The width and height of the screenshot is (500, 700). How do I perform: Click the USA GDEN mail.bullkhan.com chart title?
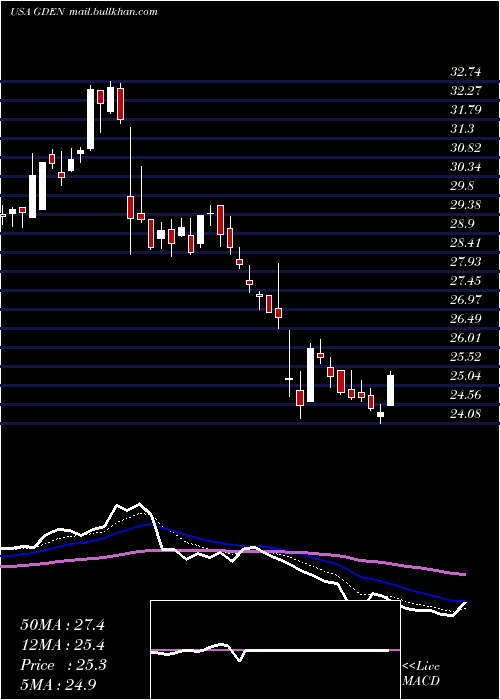click(83, 12)
